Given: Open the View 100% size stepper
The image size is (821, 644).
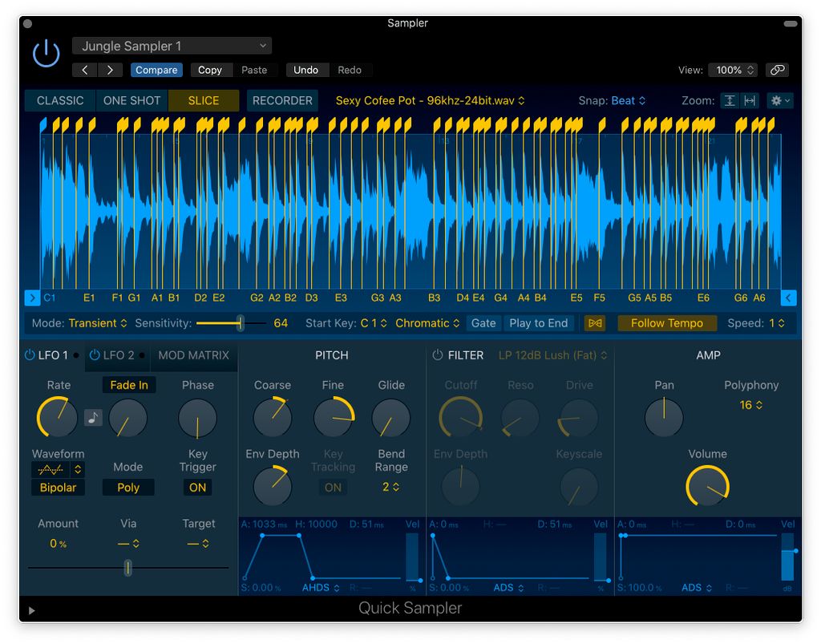Looking at the screenshot, I should coord(733,70).
